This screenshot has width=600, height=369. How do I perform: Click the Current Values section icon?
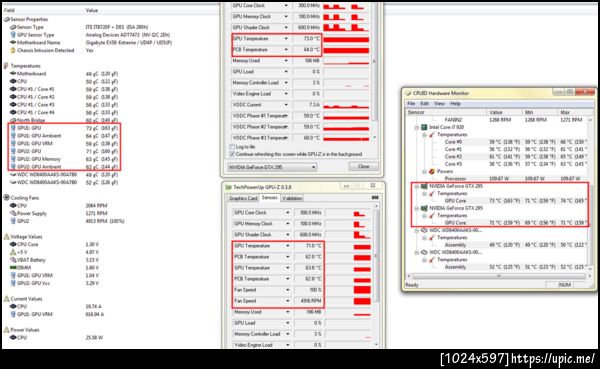(x=7, y=299)
